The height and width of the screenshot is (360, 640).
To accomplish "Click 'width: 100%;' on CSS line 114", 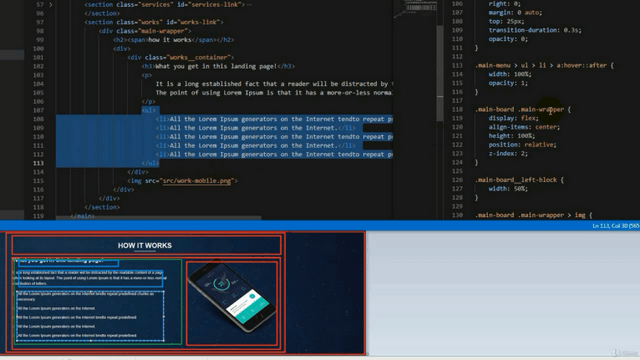I will point(510,74).
